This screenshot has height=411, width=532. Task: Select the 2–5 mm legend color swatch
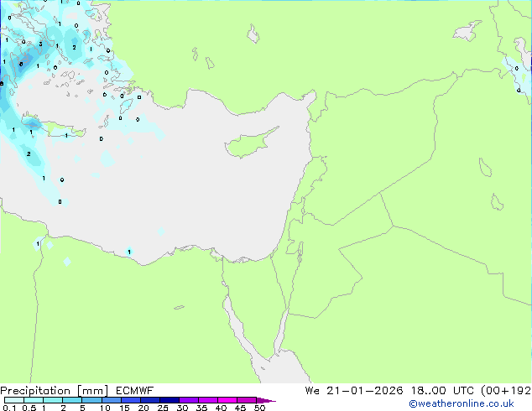pyautogui.click(x=72, y=400)
